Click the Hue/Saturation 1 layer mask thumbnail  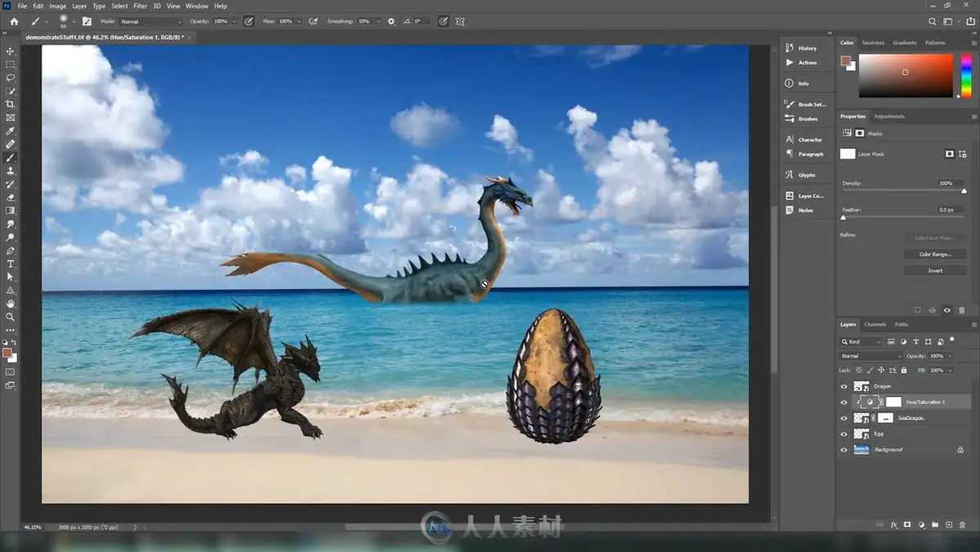tap(893, 402)
